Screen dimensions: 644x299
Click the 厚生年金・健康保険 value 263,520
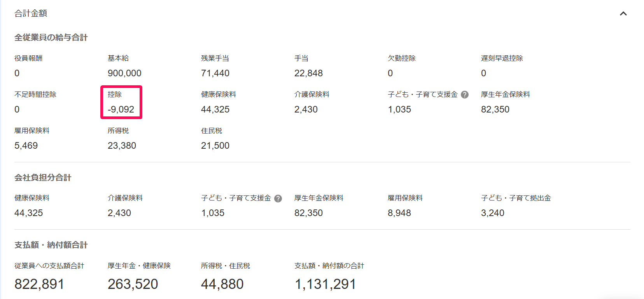tap(133, 284)
